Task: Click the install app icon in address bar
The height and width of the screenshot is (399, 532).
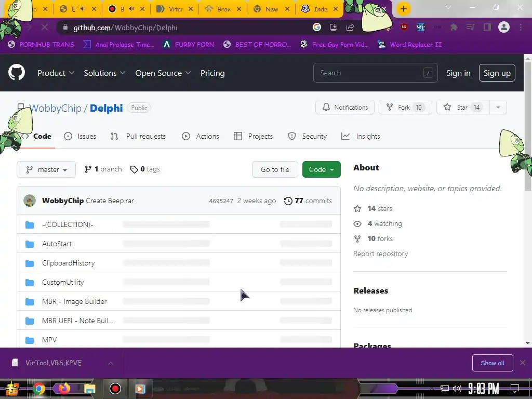Action: click(x=334, y=27)
